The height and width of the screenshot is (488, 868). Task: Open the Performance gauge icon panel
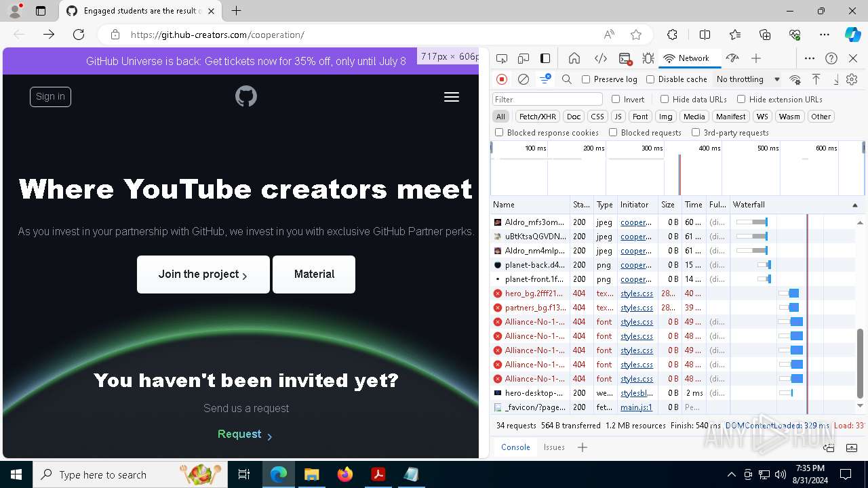pos(732,58)
